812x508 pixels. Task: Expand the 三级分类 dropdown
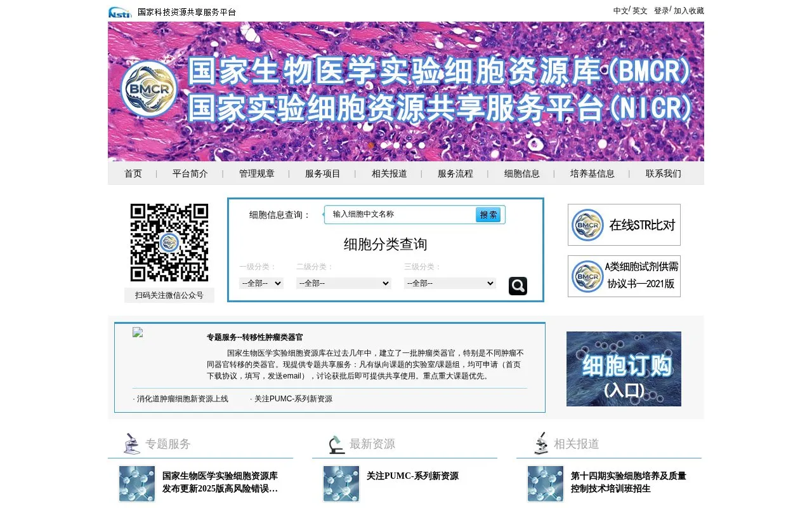point(450,283)
